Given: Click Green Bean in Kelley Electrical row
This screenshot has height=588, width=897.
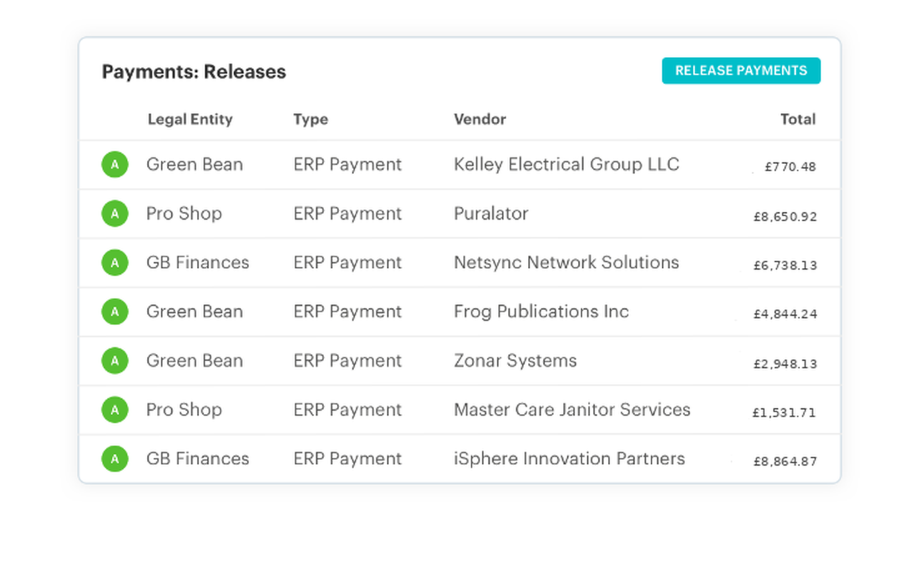Looking at the screenshot, I should 194,164.
